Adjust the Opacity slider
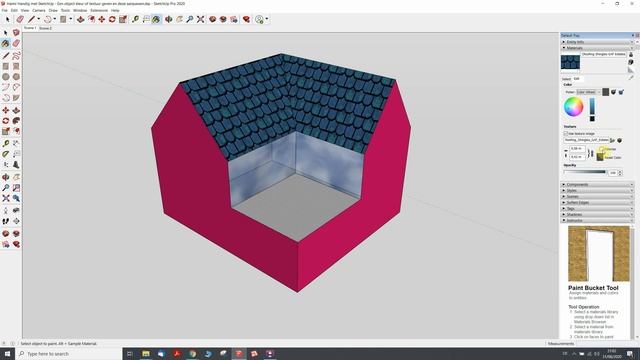The image size is (640, 360). [585, 172]
